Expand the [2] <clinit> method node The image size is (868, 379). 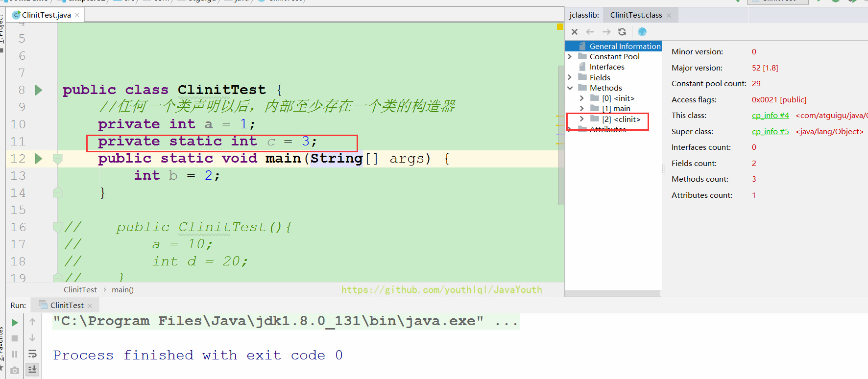click(x=582, y=119)
